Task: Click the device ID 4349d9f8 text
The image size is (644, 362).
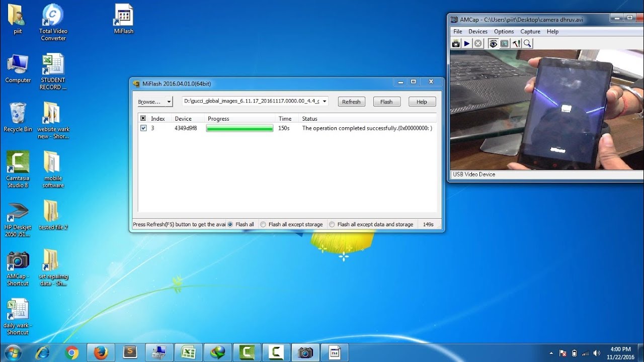Action: click(186, 128)
